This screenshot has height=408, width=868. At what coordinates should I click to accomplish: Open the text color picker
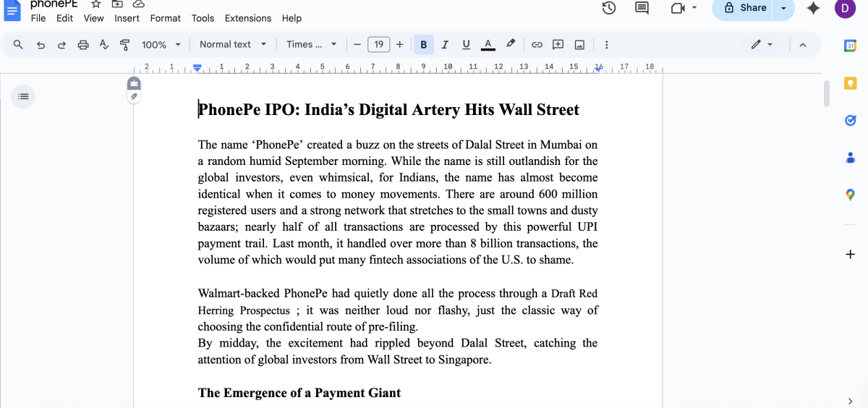(x=488, y=45)
